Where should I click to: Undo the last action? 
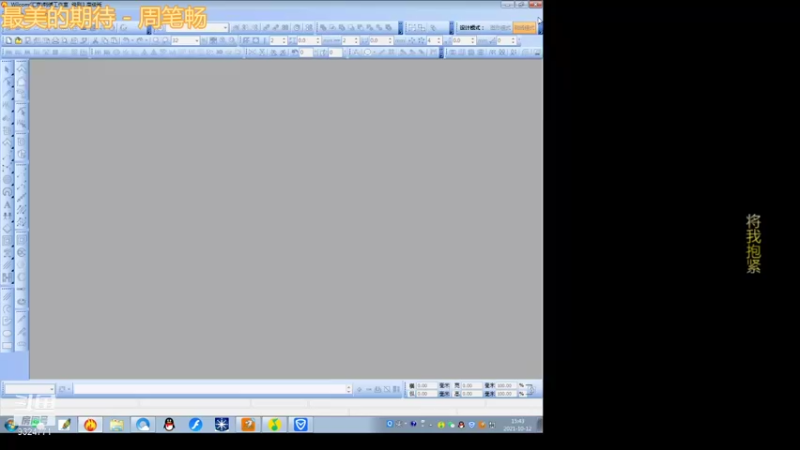[x=126, y=40]
